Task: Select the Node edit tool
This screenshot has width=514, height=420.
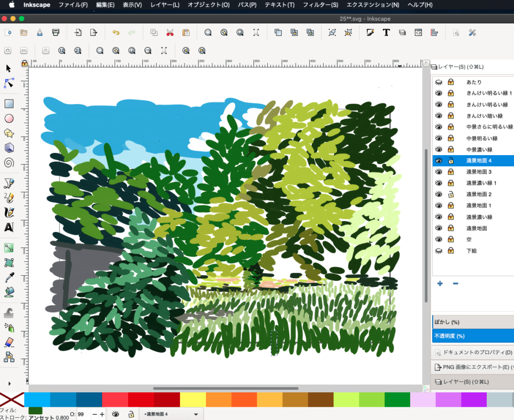Action: pyautogui.click(x=9, y=83)
